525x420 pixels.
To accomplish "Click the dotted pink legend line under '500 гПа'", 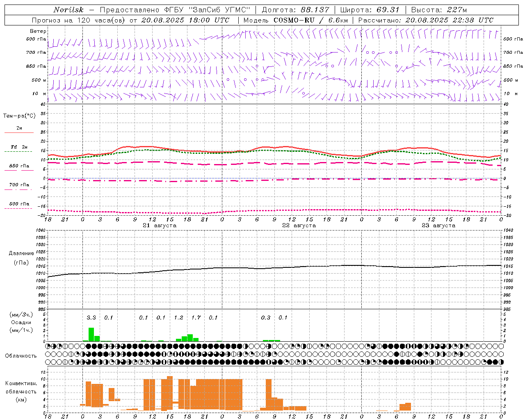I will point(18,208).
